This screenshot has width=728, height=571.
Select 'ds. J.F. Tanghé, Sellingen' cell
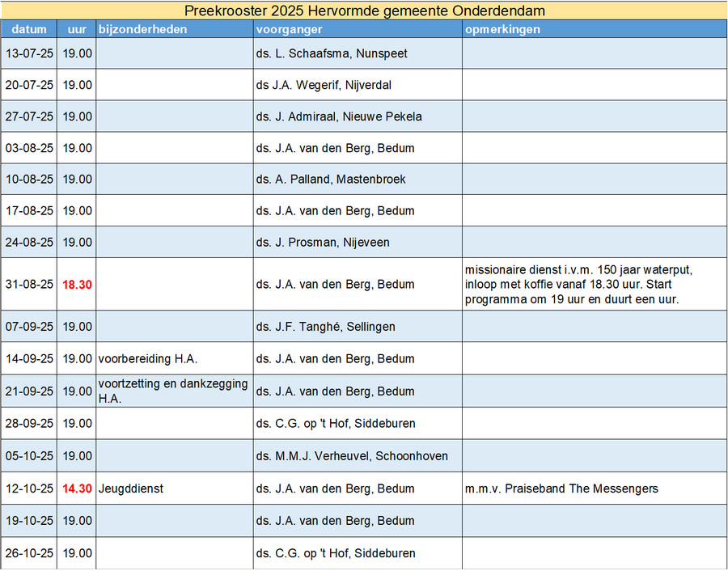click(358, 327)
